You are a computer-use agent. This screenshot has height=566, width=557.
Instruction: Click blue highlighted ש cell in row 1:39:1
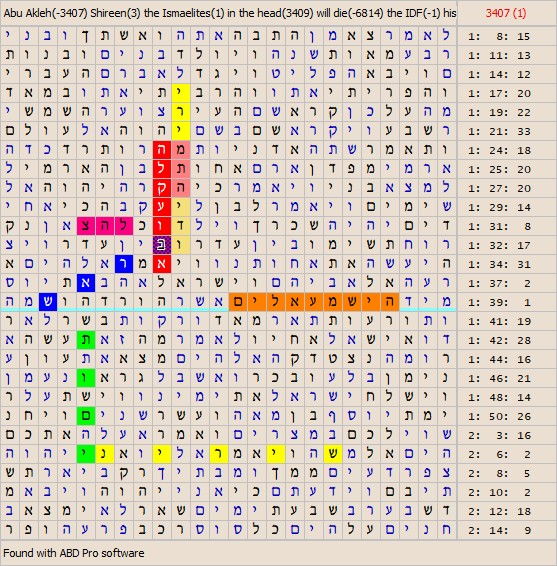point(48,302)
